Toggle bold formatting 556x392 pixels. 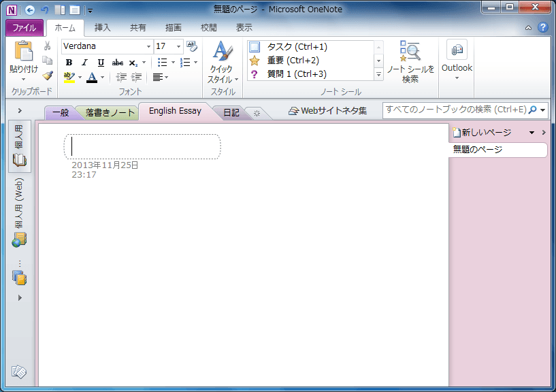click(69, 63)
